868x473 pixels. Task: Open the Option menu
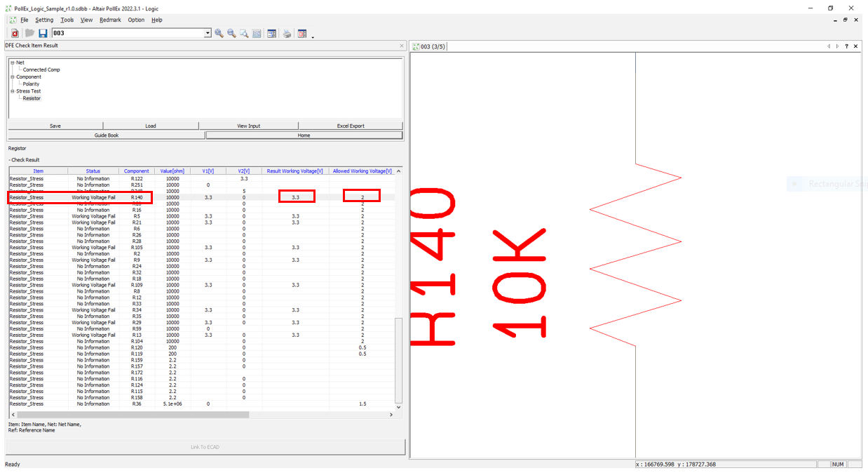(x=135, y=20)
